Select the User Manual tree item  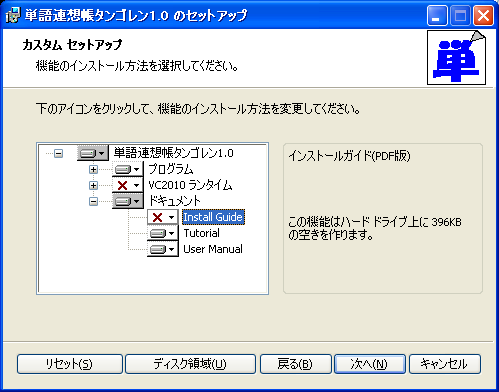click(213, 249)
